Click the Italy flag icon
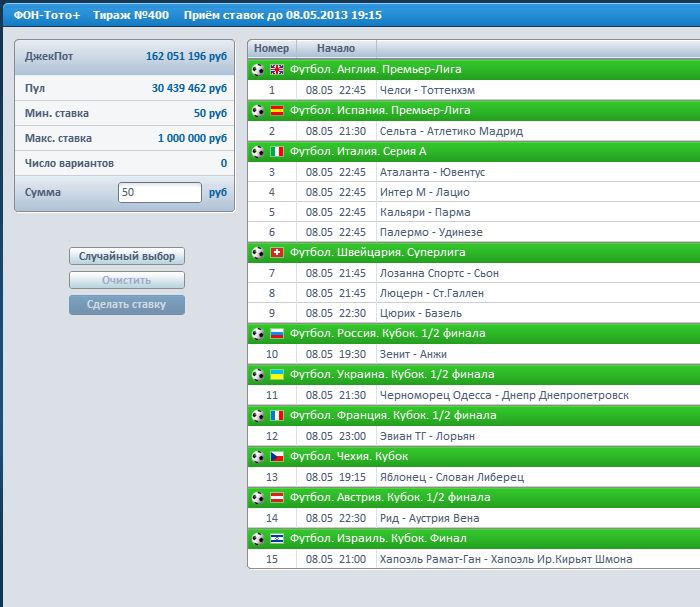Screen dimensions: 700x607 277,152
